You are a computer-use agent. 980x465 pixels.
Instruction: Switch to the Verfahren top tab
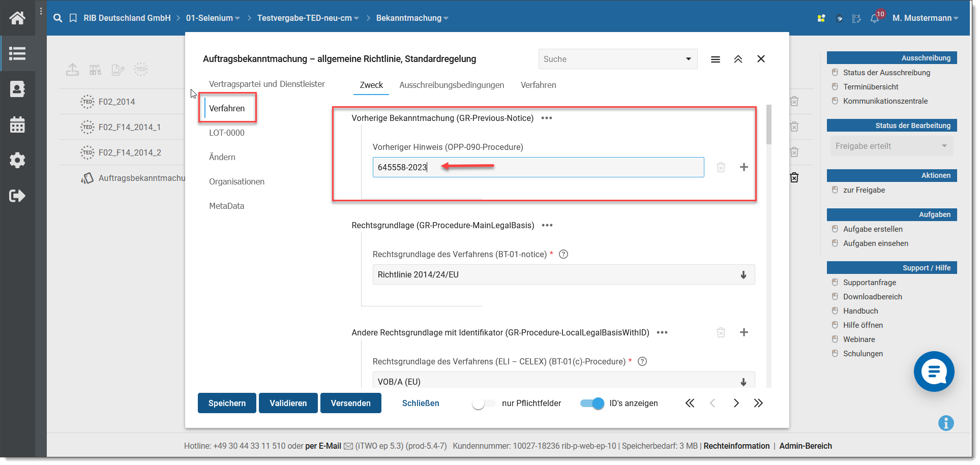point(538,85)
